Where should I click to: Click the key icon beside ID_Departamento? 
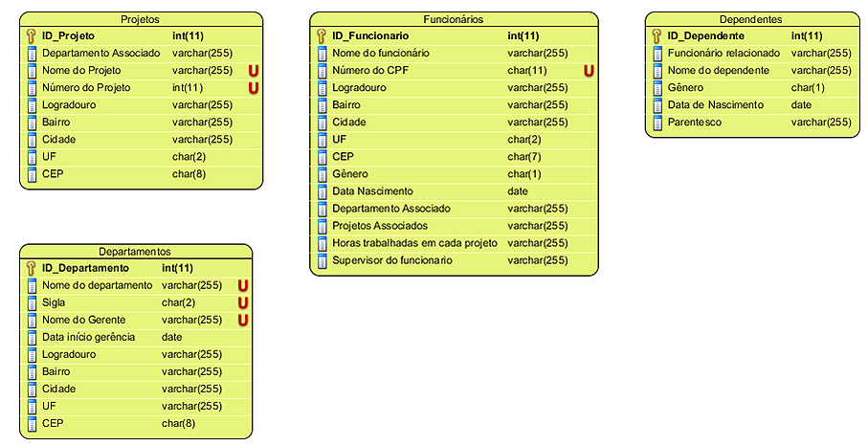pos(31,268)
